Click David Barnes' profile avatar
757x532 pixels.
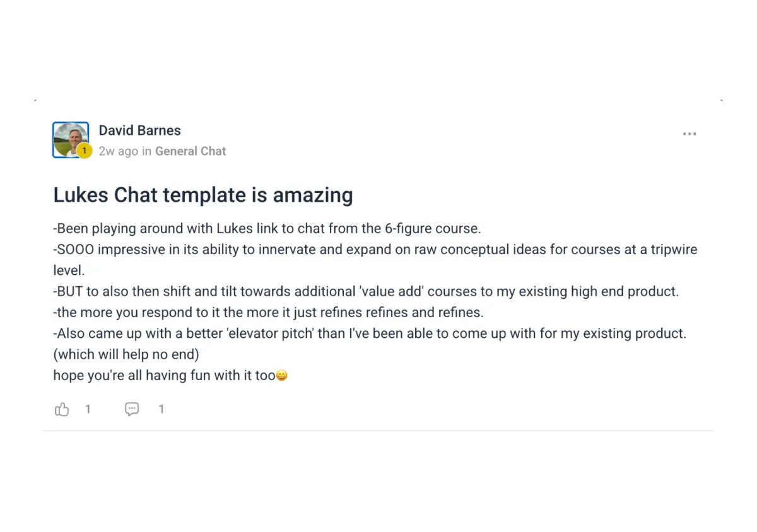(70, 139)
